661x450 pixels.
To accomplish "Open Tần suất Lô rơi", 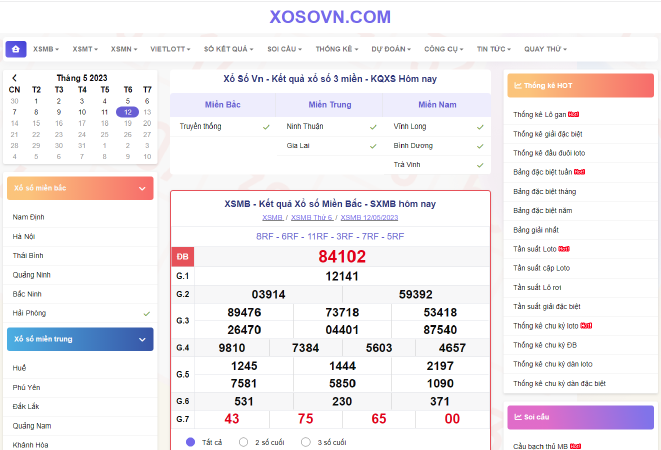I will pyautogui.click(x=537, y=287).
